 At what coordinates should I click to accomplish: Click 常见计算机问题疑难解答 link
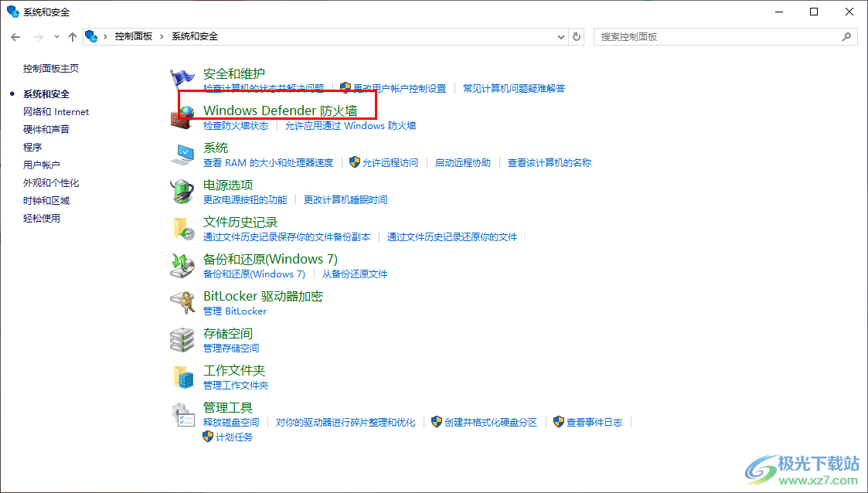tap(514, 89)
